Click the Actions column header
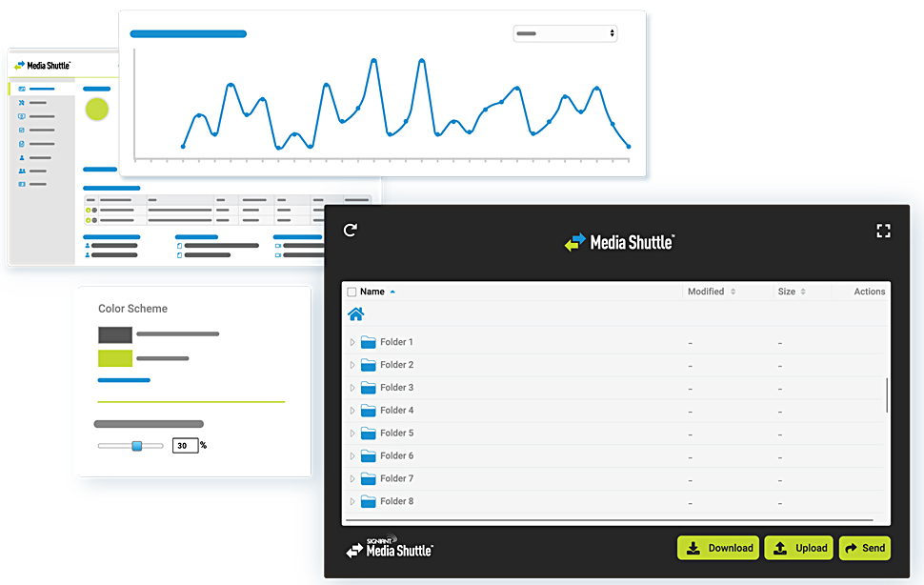This screenshot has width=924, height=585. (x=869, y=292)
